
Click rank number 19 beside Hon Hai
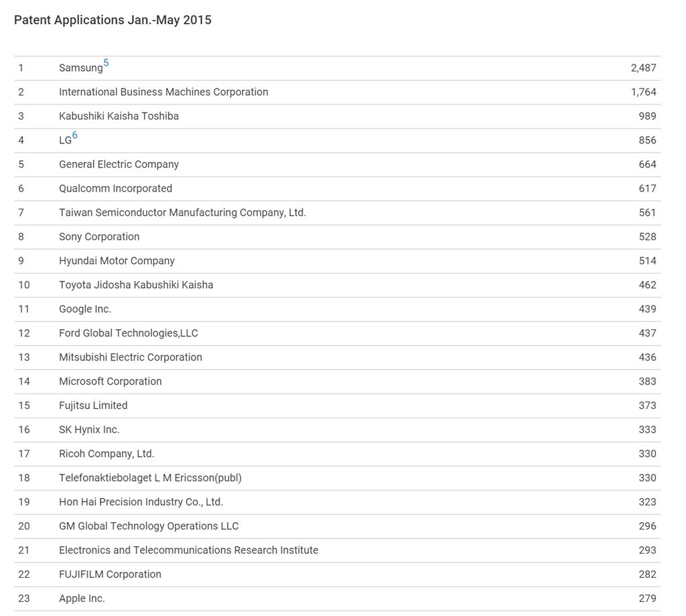[x=24, y=502]
